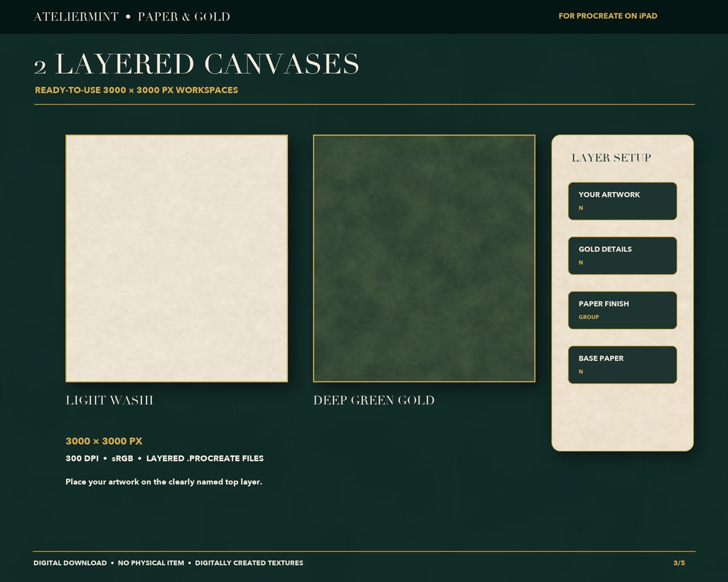Screen dimensions: 728x582
Task: Choose the PAPER FINISH layer card
Action: [622, 310]
